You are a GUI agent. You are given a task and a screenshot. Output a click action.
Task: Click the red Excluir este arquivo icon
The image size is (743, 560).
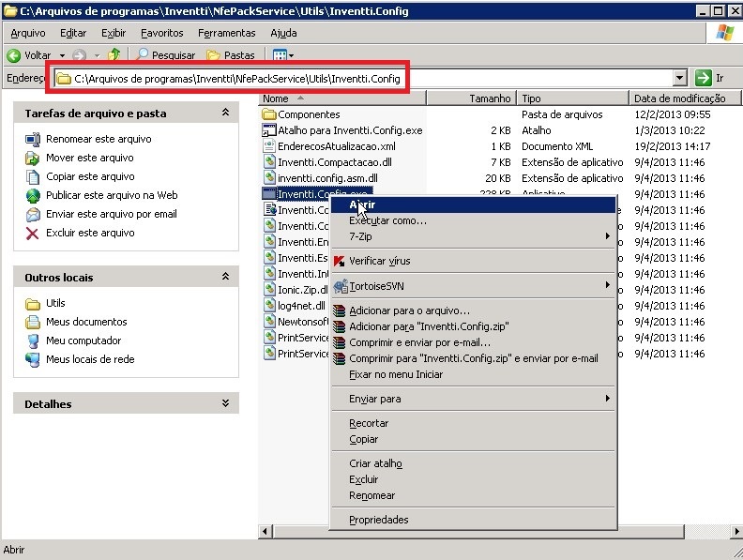(33, 233)
